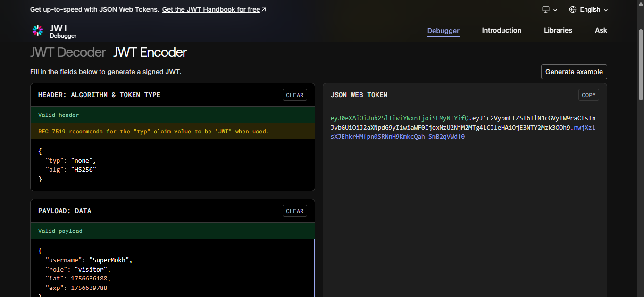The height and width of the screenshot is (297, 644).
Task: Click the monitor theme icon
Action: [546, 9]
